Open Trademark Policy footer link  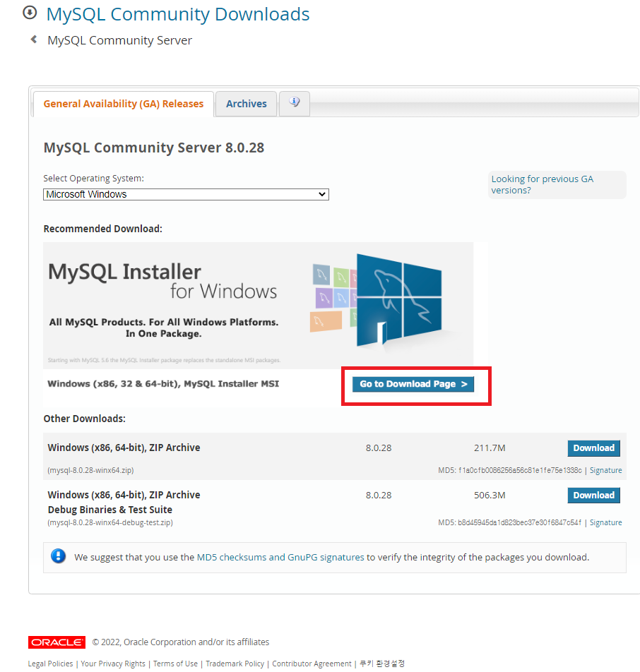pos(235,664)
